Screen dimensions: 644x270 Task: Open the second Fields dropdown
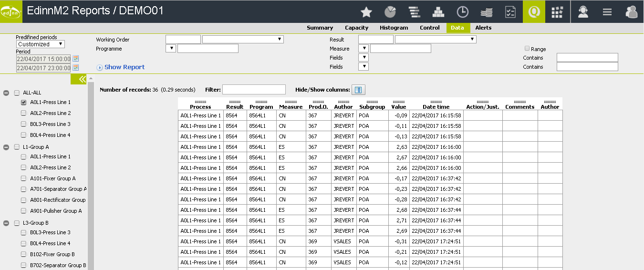[x=364, y=66]
